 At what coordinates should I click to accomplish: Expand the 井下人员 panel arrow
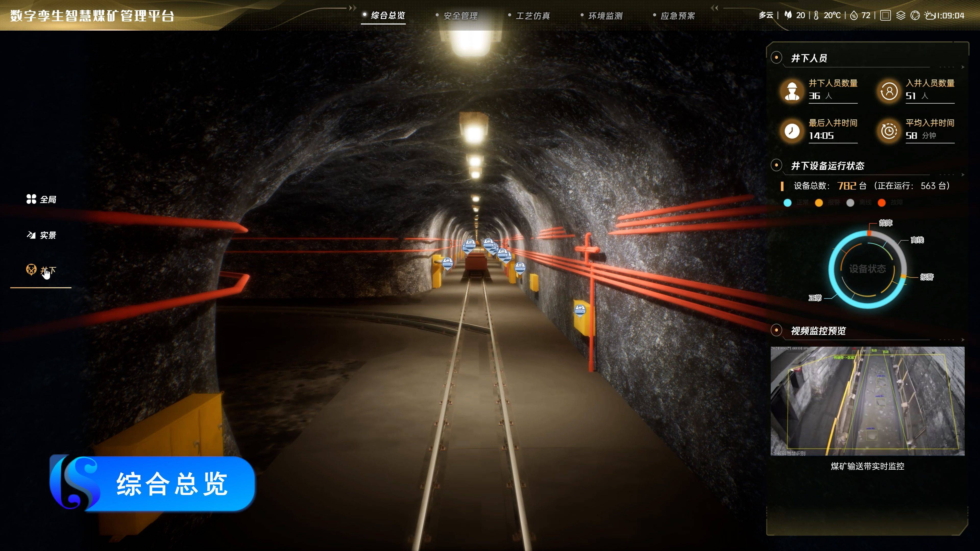coord(962,67)
